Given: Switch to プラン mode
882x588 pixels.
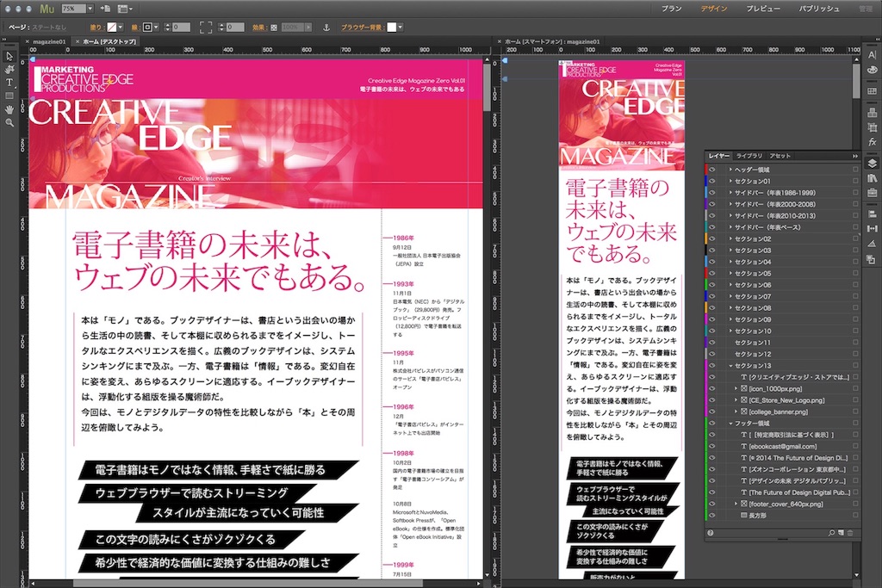Looking at the screenshot, I should click(671, 9).
